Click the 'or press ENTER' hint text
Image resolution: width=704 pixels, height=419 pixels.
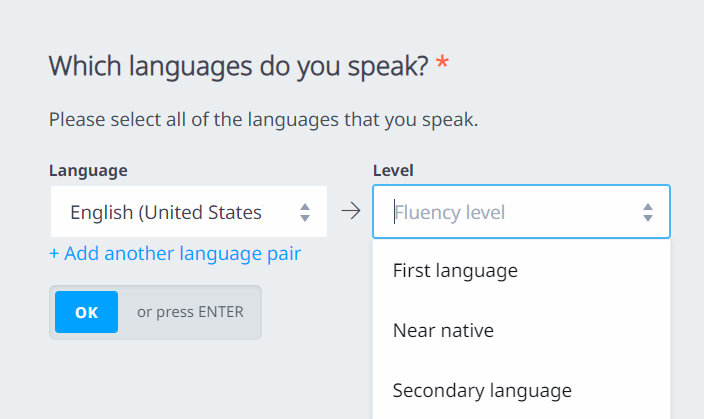(190, 312)
